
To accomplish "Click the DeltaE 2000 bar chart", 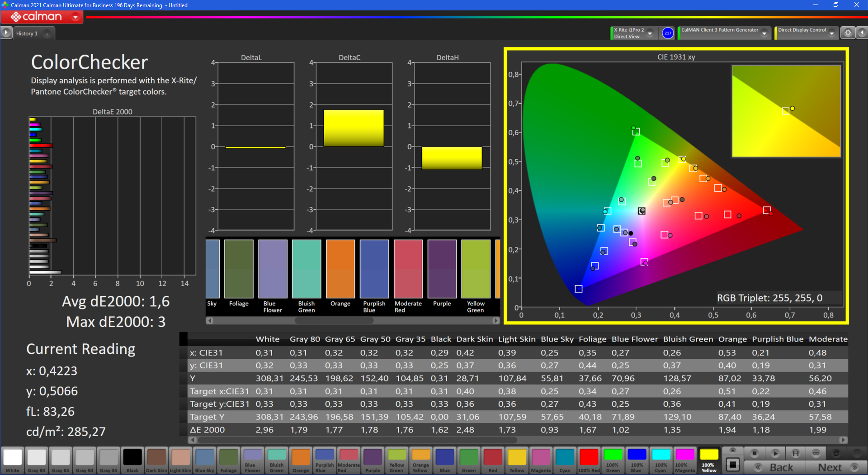I will pyautogui.click(x=113, y=196).
